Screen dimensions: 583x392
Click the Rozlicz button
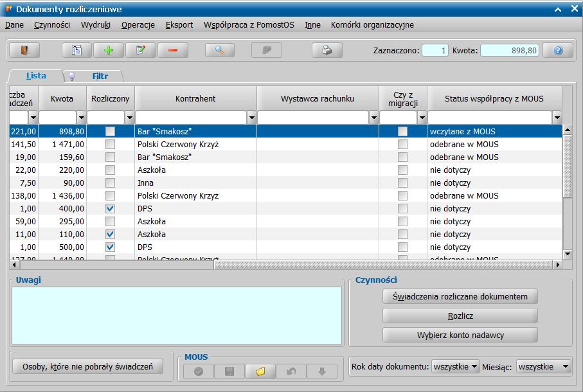[460, 316]
